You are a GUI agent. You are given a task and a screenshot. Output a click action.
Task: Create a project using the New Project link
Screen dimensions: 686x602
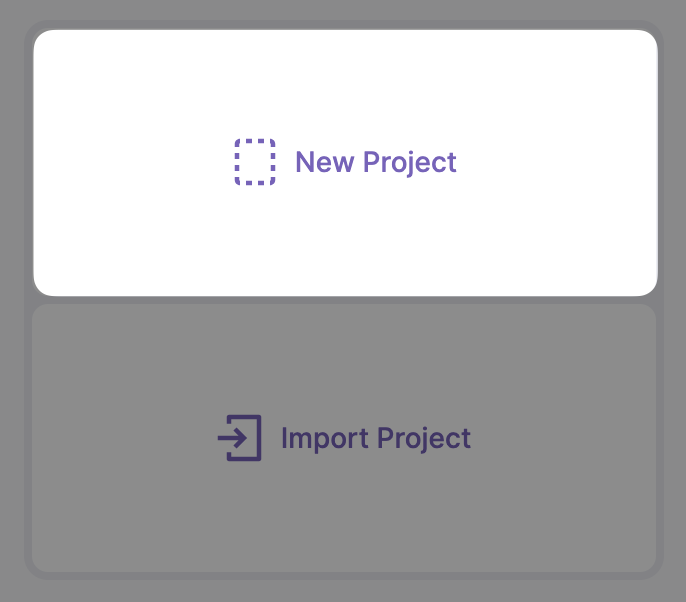[376, 162]
